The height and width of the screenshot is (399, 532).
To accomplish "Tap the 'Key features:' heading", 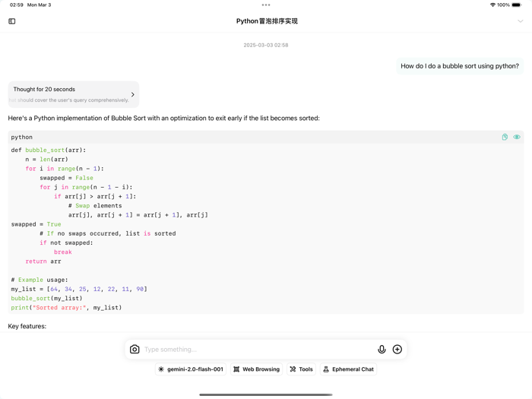I will tap(27, 326).
